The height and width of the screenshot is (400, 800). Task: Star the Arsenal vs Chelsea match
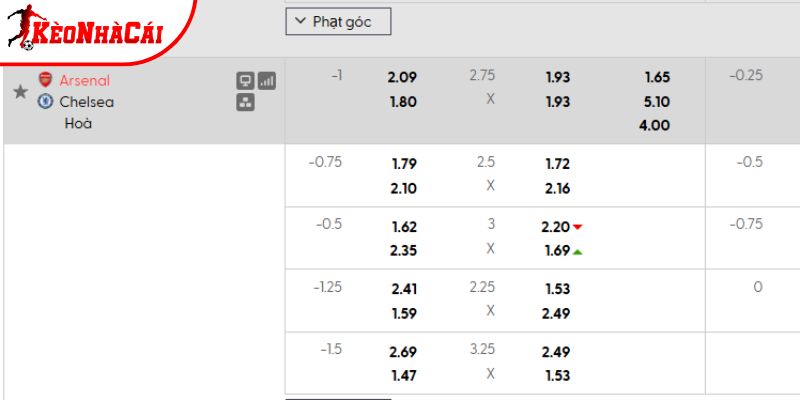20,92
